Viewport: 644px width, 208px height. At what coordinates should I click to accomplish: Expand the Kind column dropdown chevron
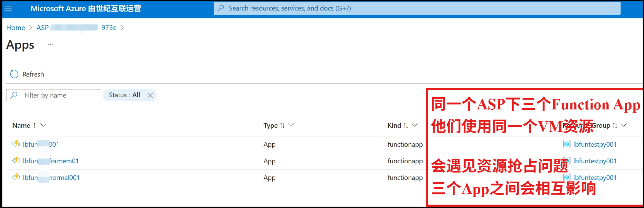pyautogui.click(x=414, y=125)
